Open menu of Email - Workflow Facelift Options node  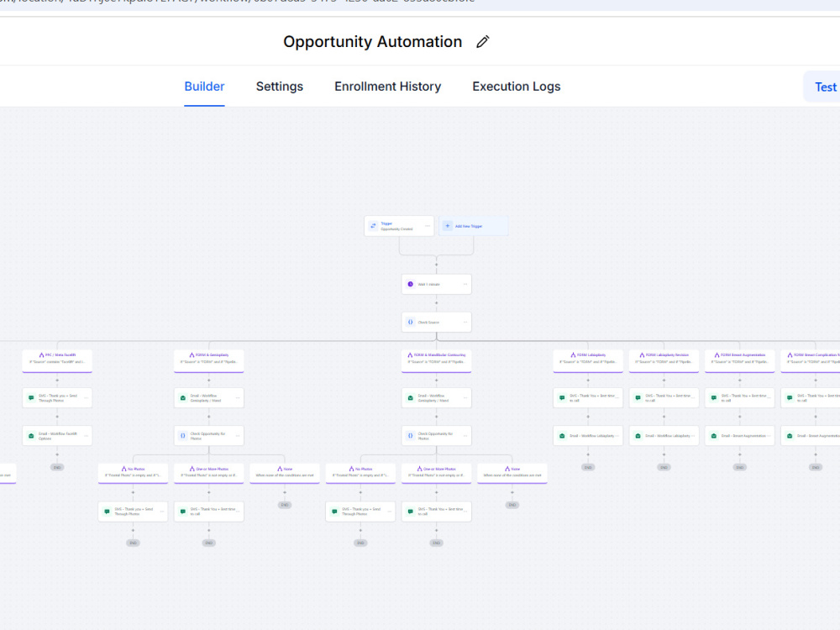[x=87, y=436]
